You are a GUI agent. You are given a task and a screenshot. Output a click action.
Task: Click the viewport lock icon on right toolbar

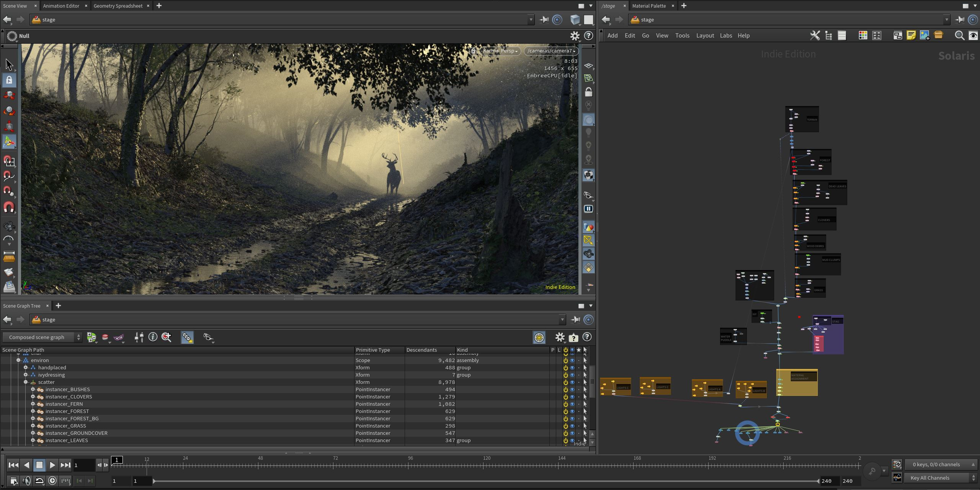(588, 92)
